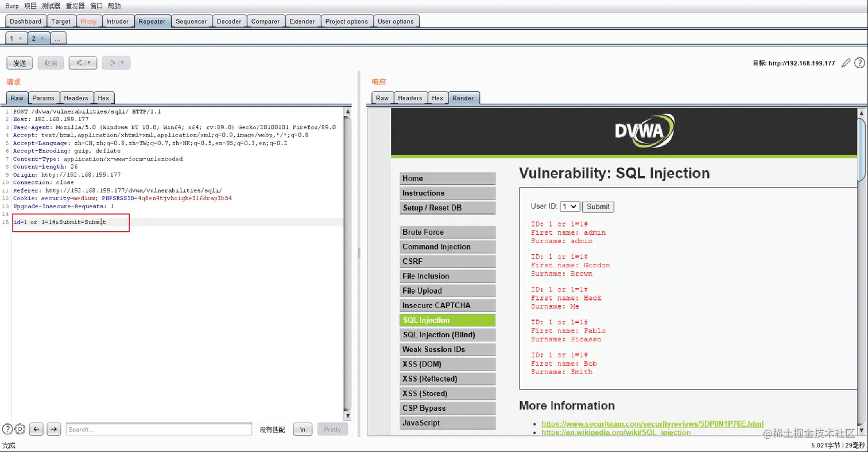Viewport: 868px width, 452px height.
Task: Click the pencil icon to edit target
Action: coord(846,63)
